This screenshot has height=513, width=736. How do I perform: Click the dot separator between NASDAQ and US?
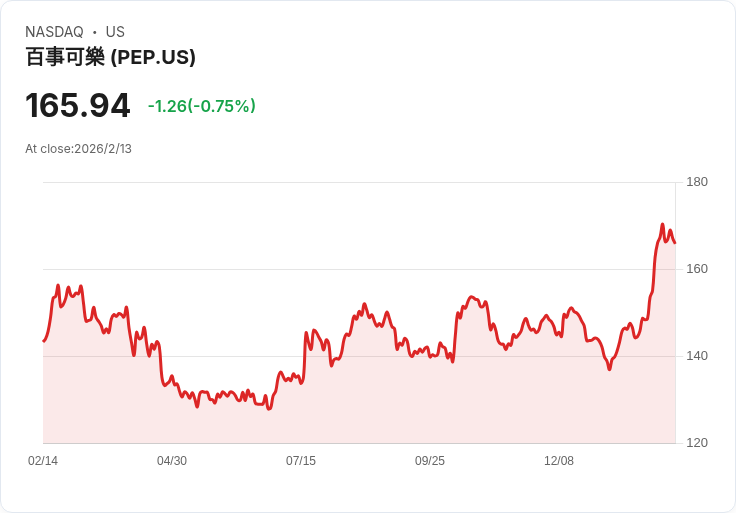coord(95,32)
